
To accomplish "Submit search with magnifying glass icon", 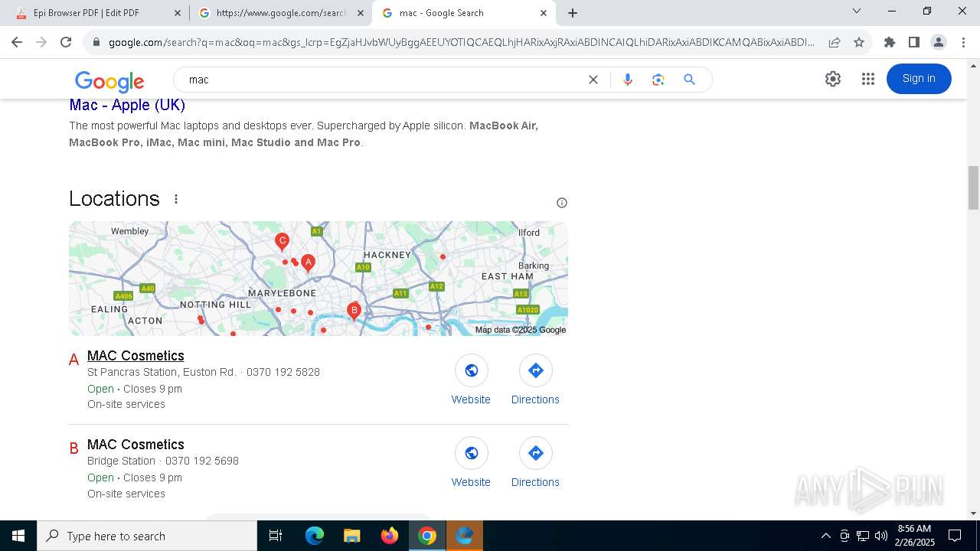I will 690,80.
